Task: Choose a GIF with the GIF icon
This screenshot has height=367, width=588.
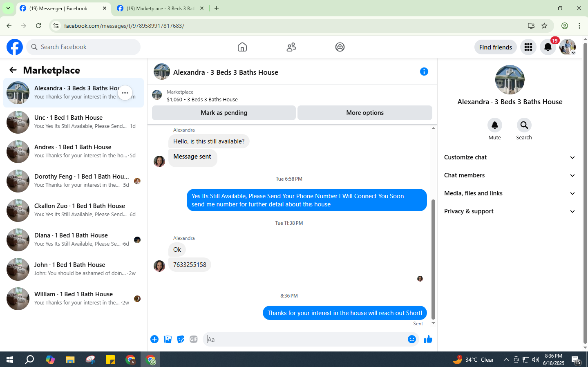Action: click(x=194, y=339)
